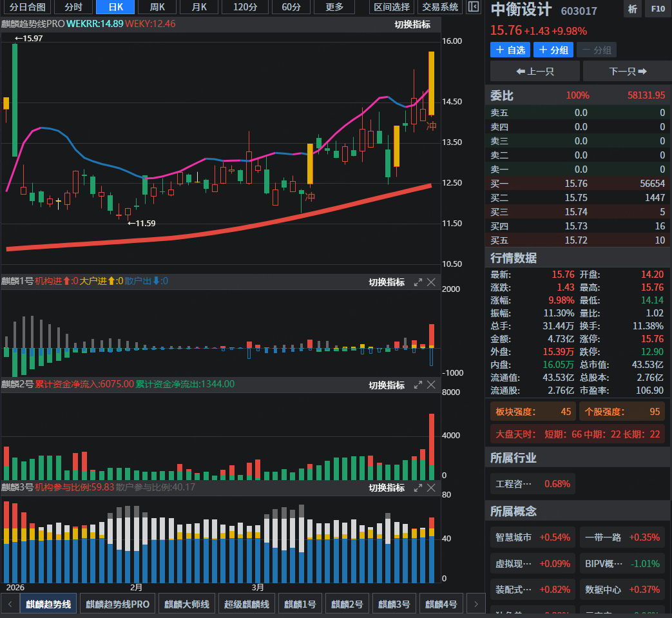The height and width of the screenshot is (618, 672).
Task: Go to next stock 下一只
Action: pos(627,71)
